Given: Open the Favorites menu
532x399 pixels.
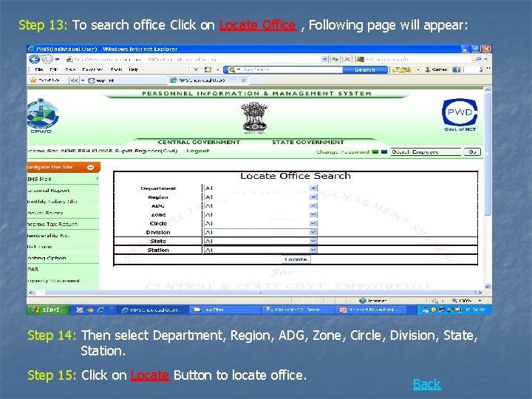Looking at the screenshot, I should pos(92,69).
